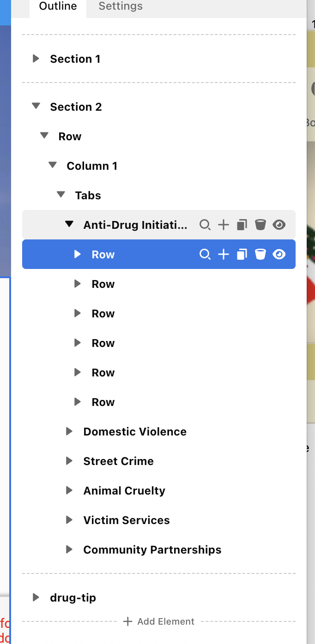Image resolution: width=315 pixels, height=644 pixels.
Task: Duplicate the Anti-Drug Initiative tab item
Action: [242, 225]
